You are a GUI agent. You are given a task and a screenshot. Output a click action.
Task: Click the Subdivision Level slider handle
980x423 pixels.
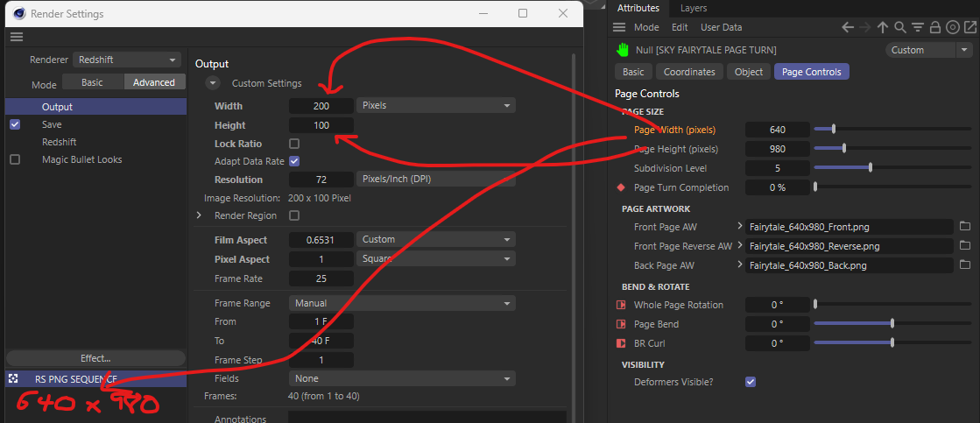click(870, 168)
